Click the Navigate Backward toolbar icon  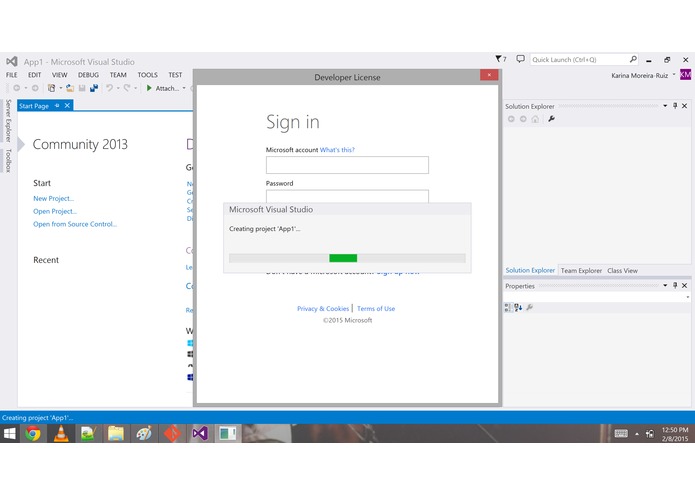click(x=17, y=88)
